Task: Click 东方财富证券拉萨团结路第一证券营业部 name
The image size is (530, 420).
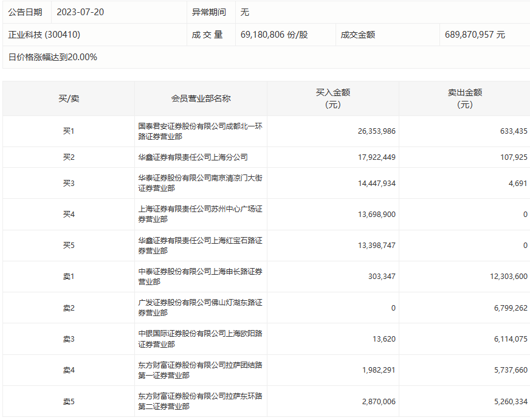Action: [200, 370]
